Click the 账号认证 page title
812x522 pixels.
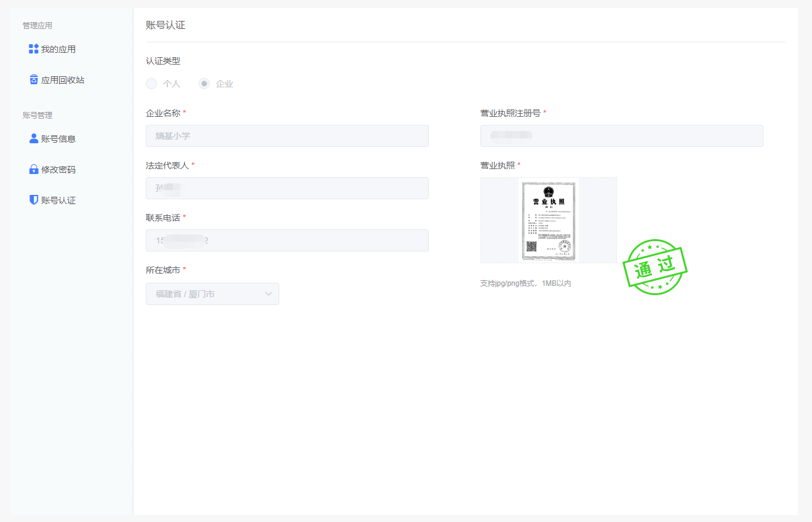click(164, 25)
